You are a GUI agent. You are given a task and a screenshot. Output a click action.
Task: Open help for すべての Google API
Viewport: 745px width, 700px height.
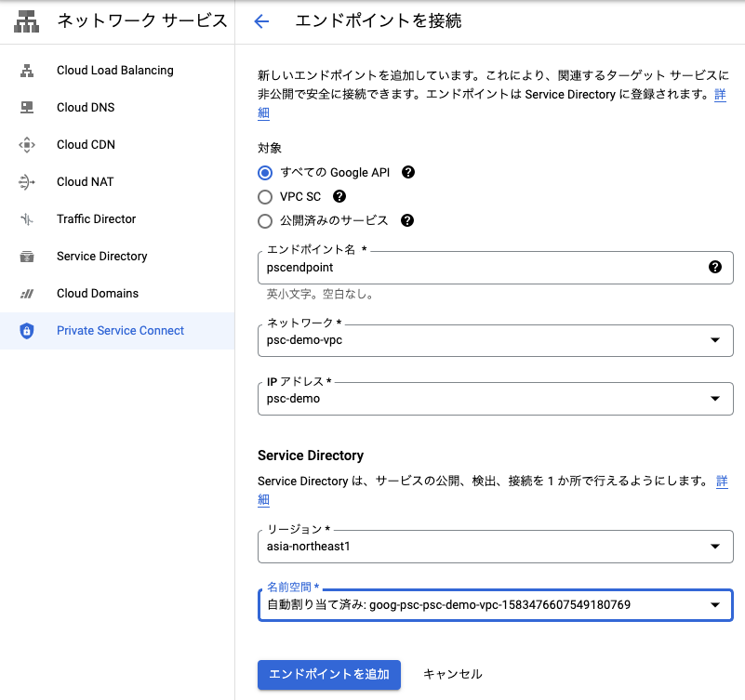point(407,172)
